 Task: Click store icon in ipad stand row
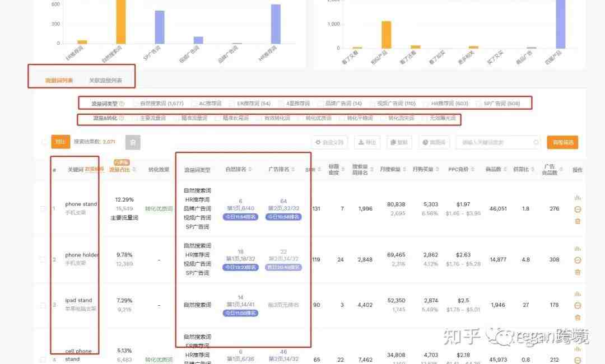(578, 318)
